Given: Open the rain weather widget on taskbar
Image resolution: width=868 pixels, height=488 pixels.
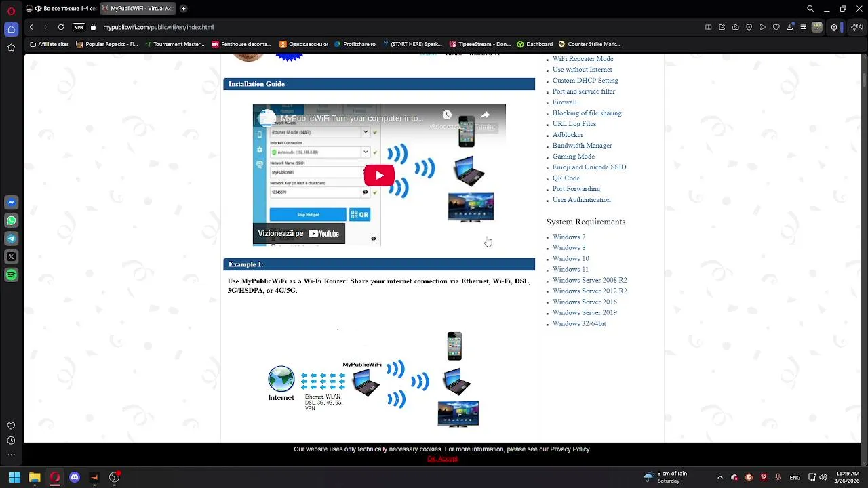Looking at the screenshot, I should pyautogui.click(x=666, y=477).
